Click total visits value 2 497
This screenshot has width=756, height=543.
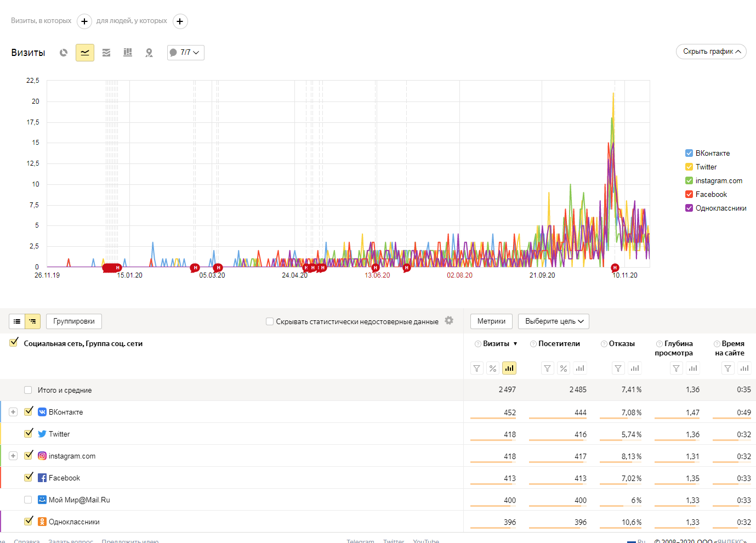pyautogui.click(x=507, y=390)
